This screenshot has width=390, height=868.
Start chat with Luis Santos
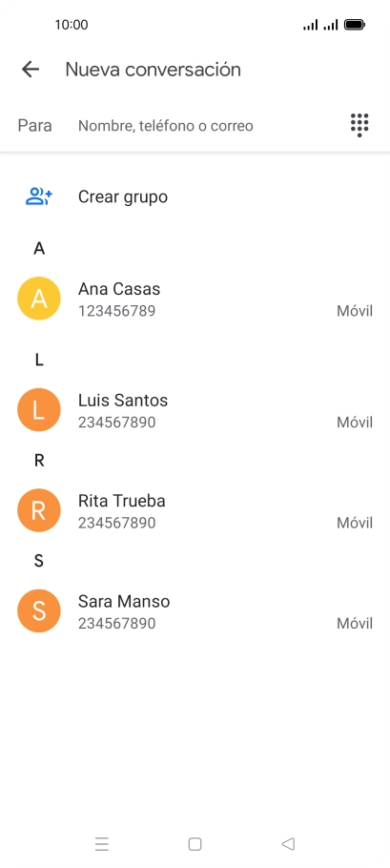[x=195, y=410]
